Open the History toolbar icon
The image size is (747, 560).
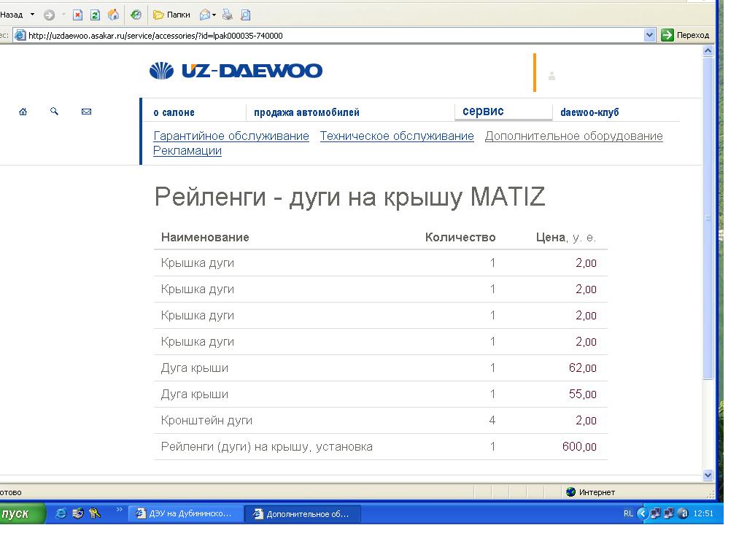pyautogui.click(x=136, y=15)
